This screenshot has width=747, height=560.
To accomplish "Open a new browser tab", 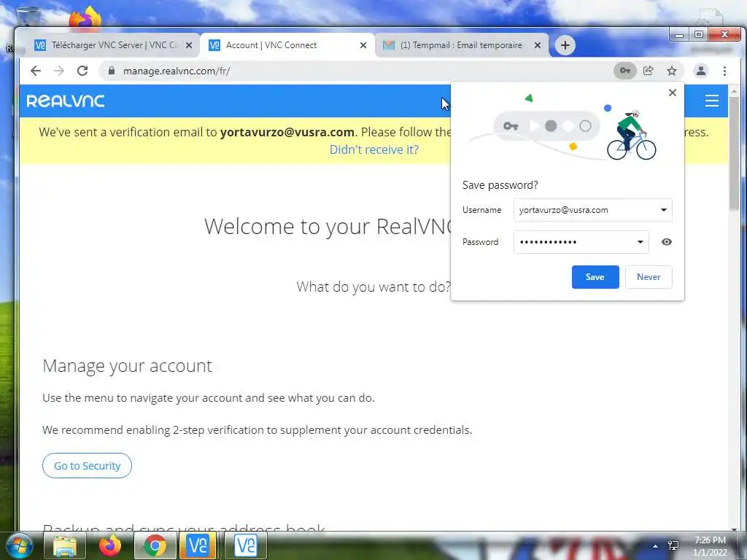I will [x=565, y=45].
